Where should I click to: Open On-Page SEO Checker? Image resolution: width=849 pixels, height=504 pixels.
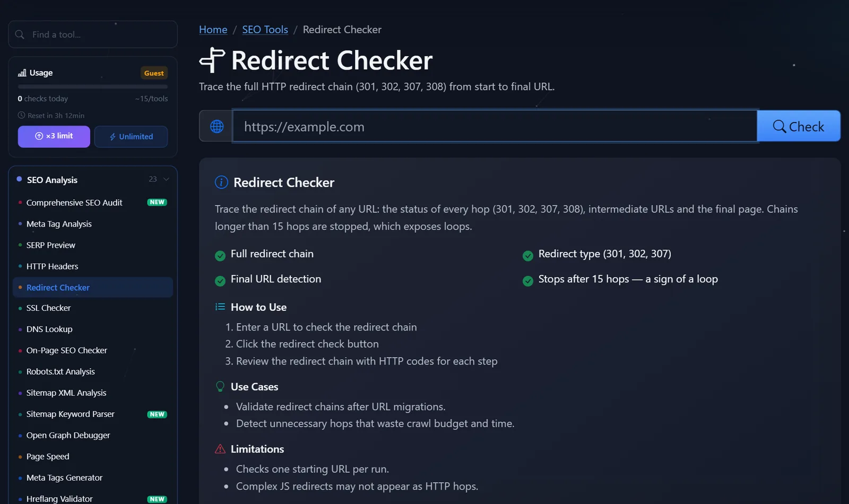[x=93, y=350]
